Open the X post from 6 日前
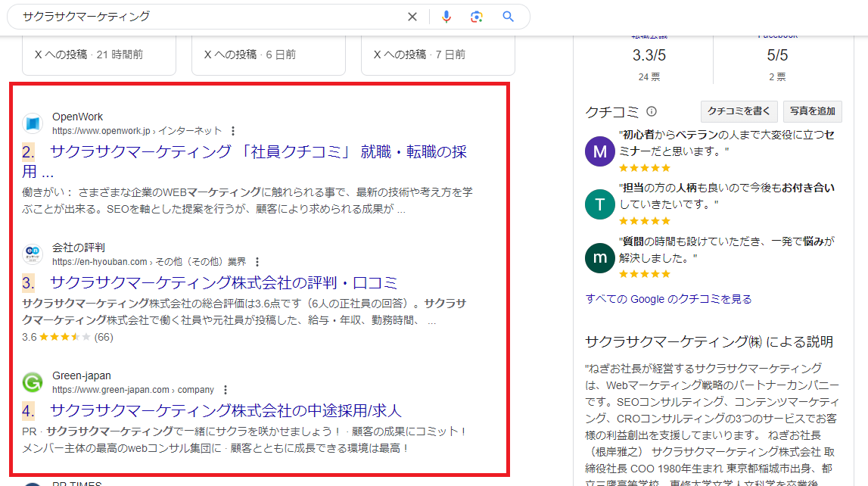Image resolution: width=868 pixels, height=486 pixels. click(269, 55)
